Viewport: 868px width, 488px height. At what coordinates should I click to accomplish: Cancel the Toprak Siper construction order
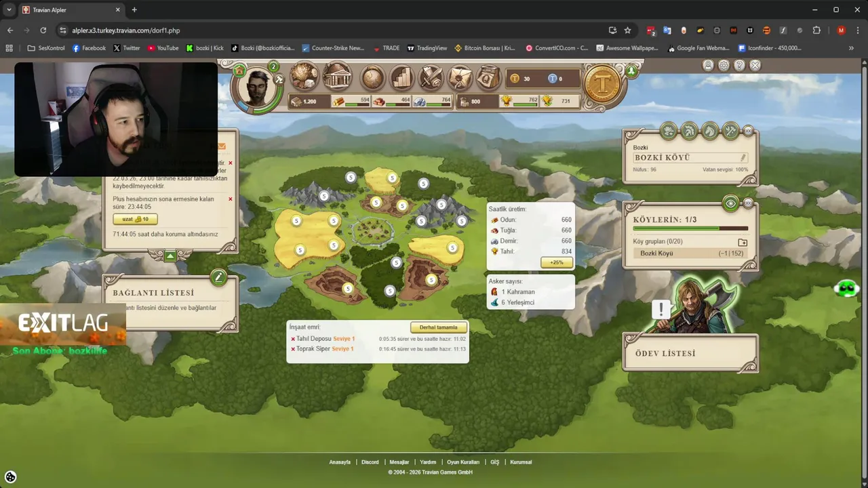click(x=293, y=349)
